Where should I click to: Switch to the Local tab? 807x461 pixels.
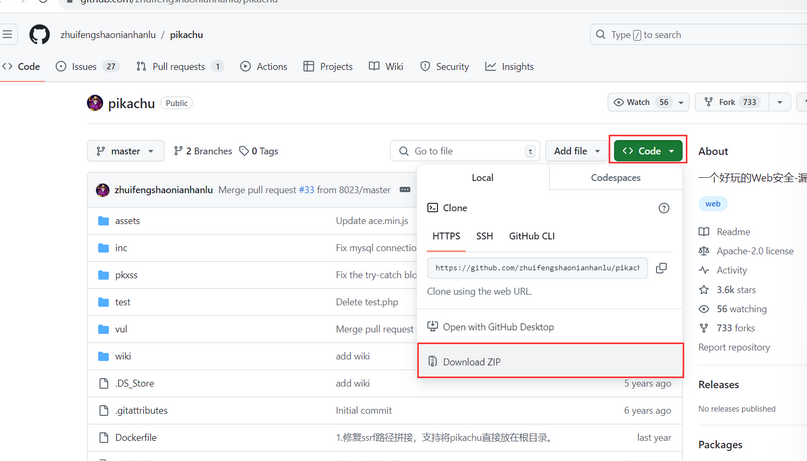point(483,178)
